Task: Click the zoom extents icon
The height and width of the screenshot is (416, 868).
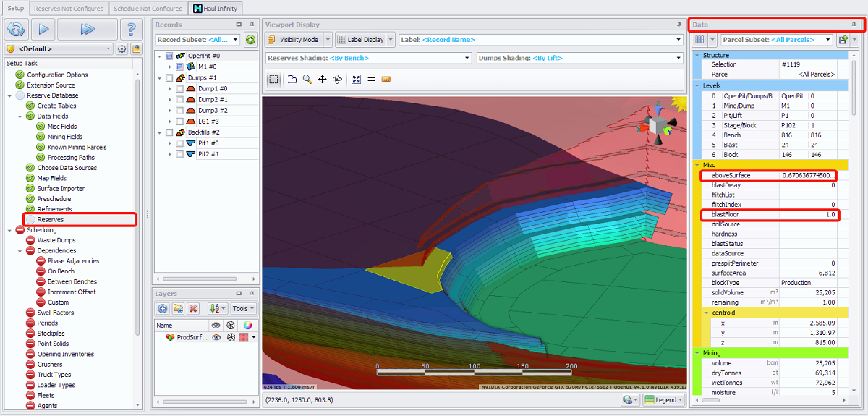Action: tap(356, 80)
